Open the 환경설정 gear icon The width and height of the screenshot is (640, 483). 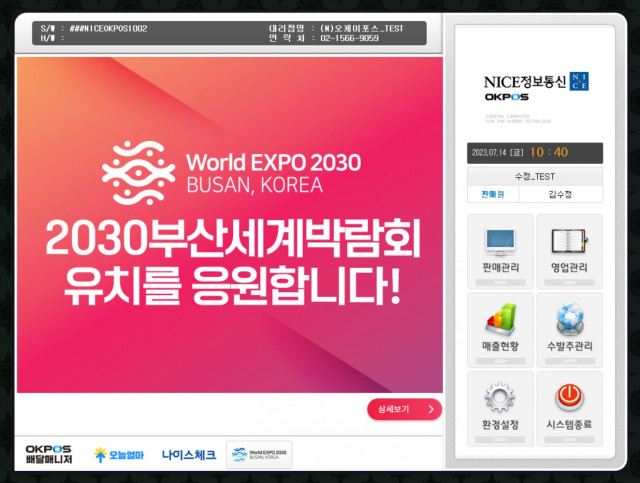point(500,405)
